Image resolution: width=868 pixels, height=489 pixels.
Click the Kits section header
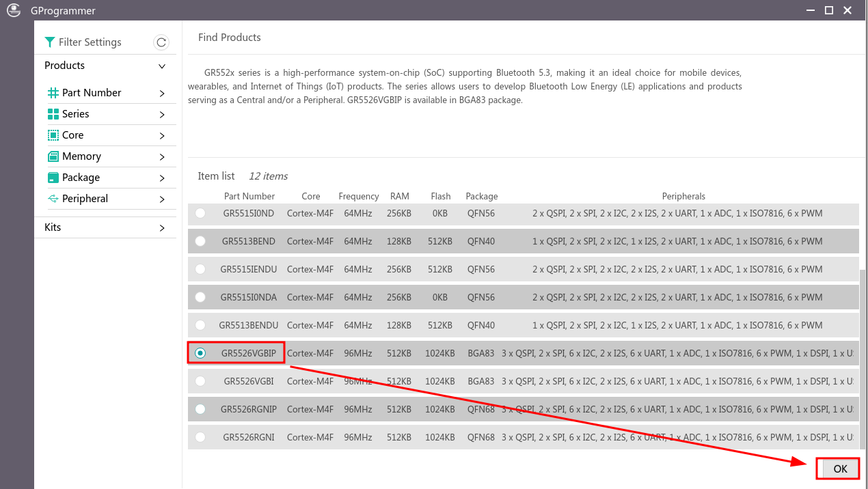(105, 227)
